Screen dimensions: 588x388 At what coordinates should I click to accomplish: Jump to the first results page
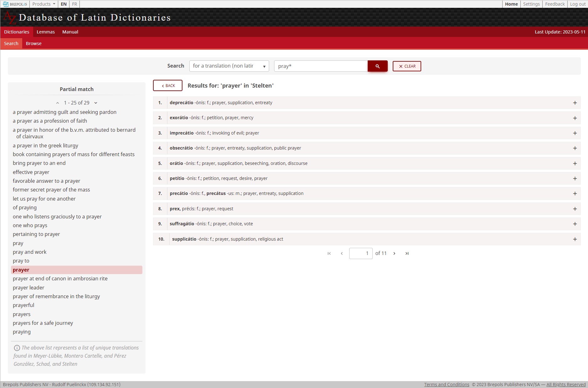tap(329, 253)
